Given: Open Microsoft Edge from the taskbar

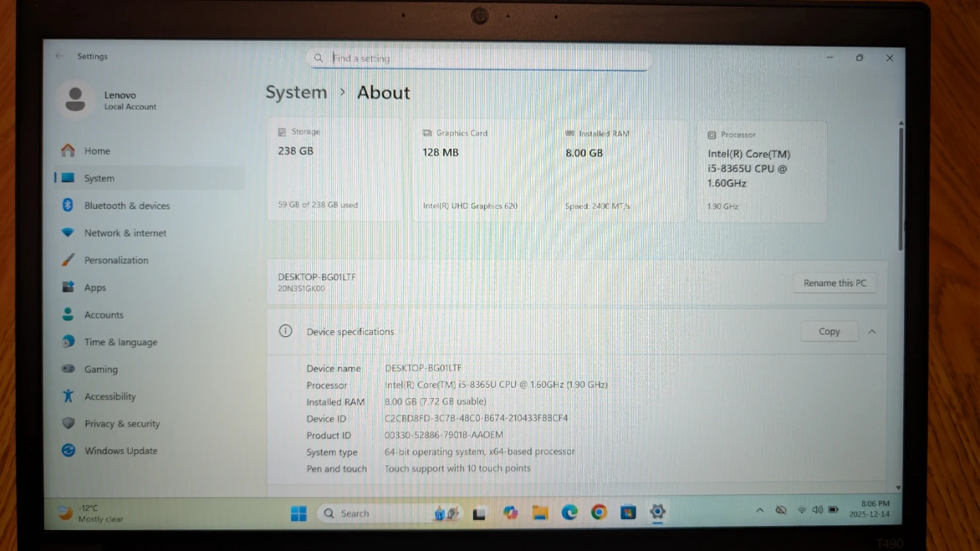Looking at the screenshot, I should click(570, 512).
